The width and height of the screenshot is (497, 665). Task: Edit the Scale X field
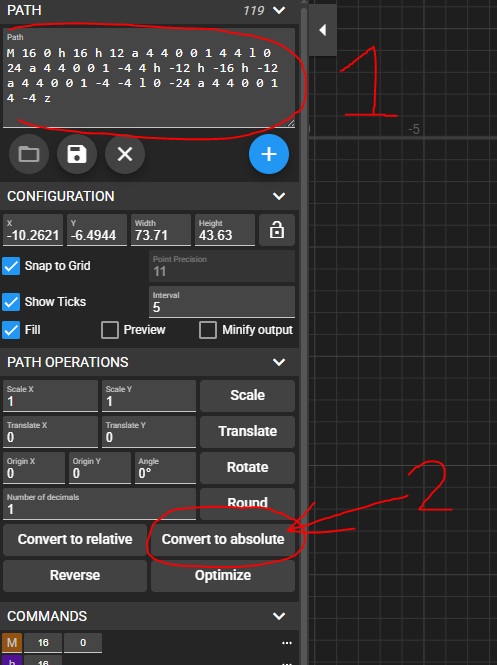click(50, 396)
